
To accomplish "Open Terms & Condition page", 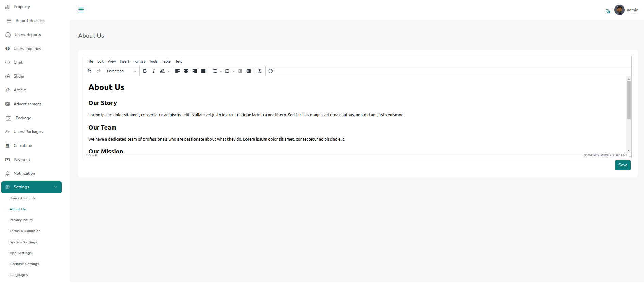I will pos(25,231).
